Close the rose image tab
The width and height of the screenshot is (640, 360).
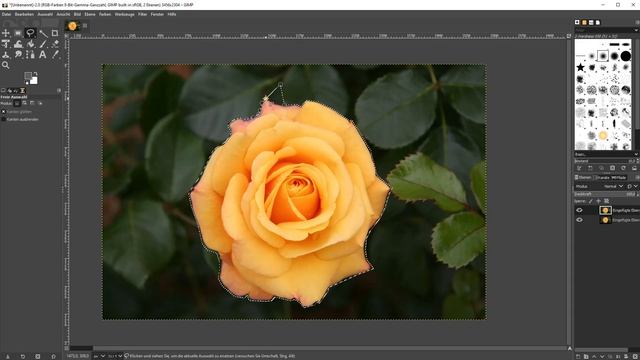(x=85, y=26)
